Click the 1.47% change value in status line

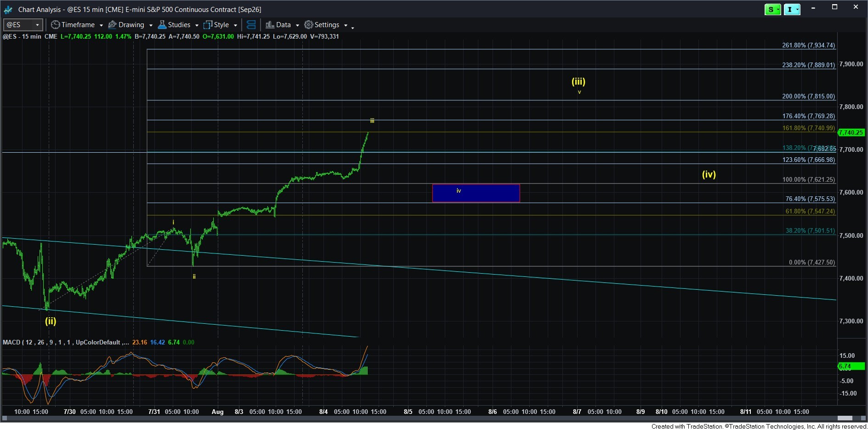123,36
